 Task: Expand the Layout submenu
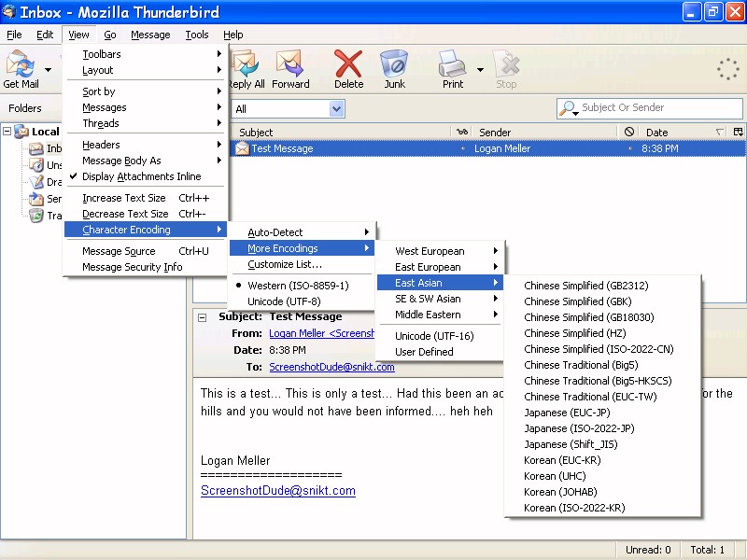click(x=147, y=70)
